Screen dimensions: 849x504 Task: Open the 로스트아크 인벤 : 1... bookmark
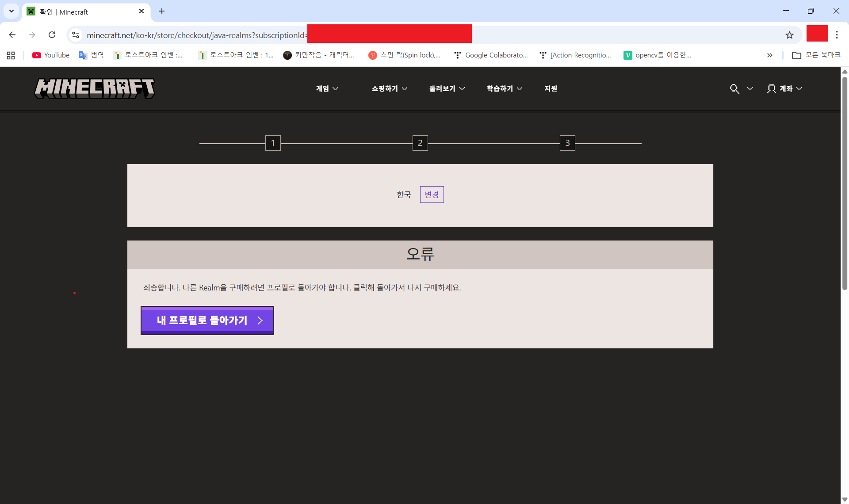tap(236, 55)
